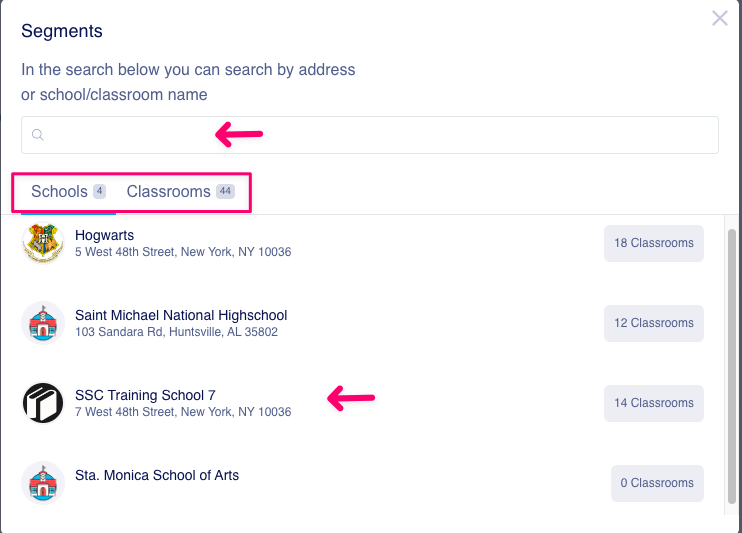Select the Hogwarts school name

point(105,235)
